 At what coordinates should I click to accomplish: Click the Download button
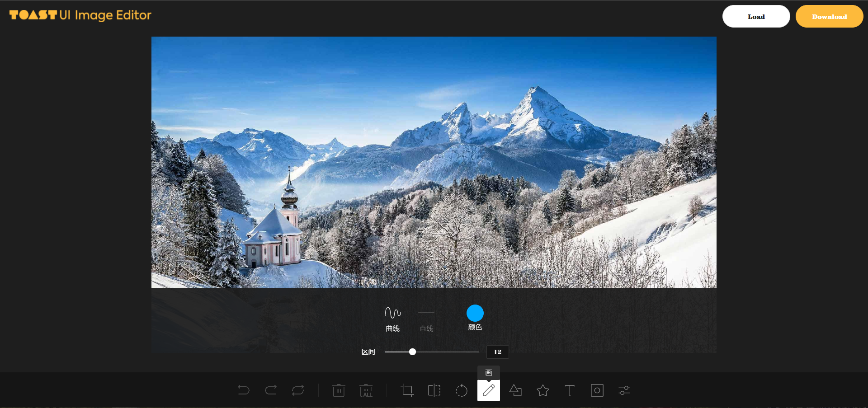[829, 16]
